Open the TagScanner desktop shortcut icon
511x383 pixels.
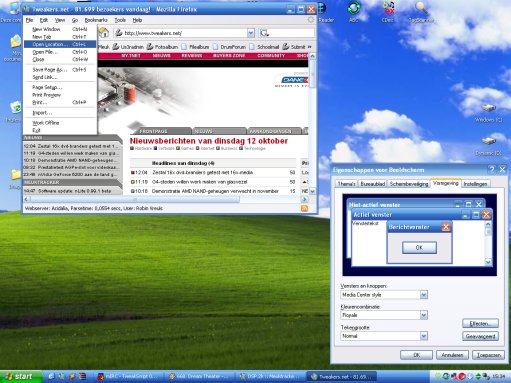421,8
